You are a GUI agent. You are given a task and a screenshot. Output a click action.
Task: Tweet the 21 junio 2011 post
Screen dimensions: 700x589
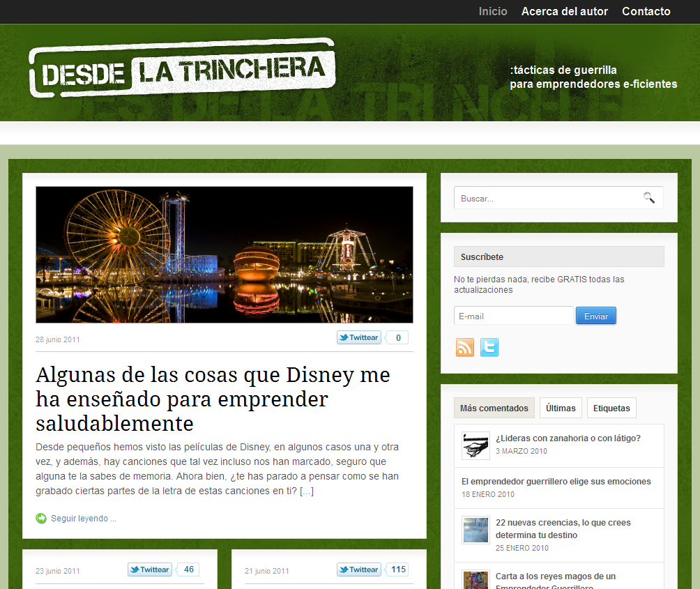[x=359, y=569]
